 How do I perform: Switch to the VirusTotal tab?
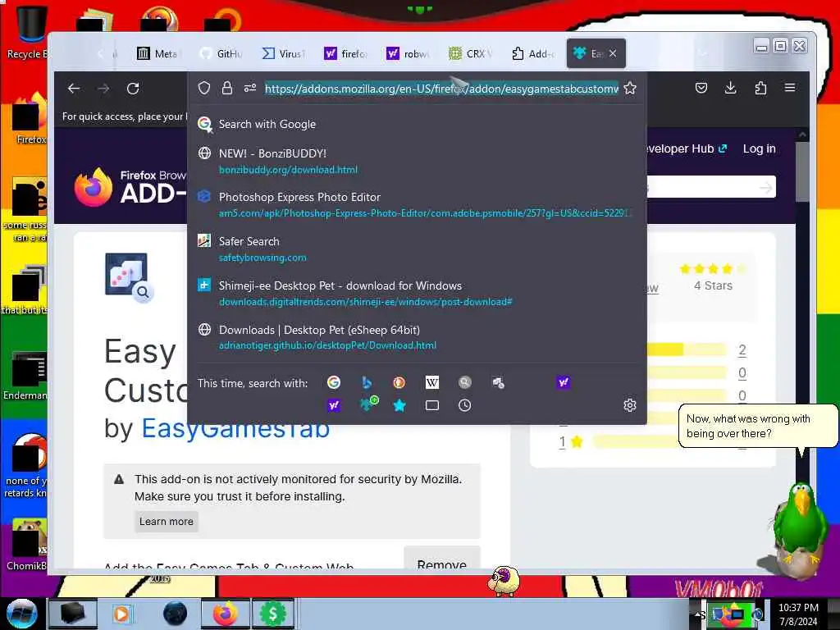tap(283, 53)
